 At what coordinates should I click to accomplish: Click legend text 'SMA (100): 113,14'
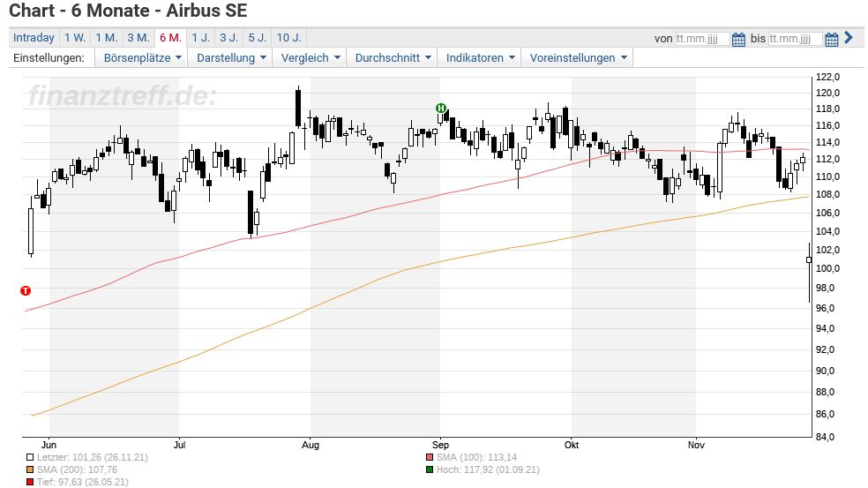coord(476,457)
